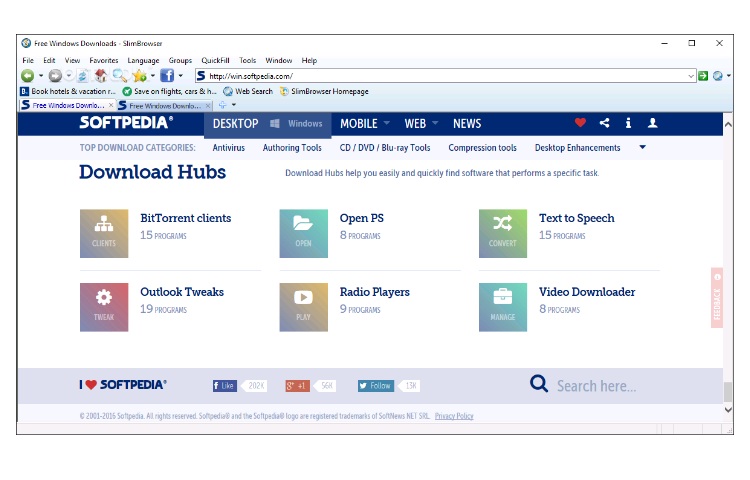750x480 pixels.
Task: Click the gray Forward navigation button
Action: (55, 76)
